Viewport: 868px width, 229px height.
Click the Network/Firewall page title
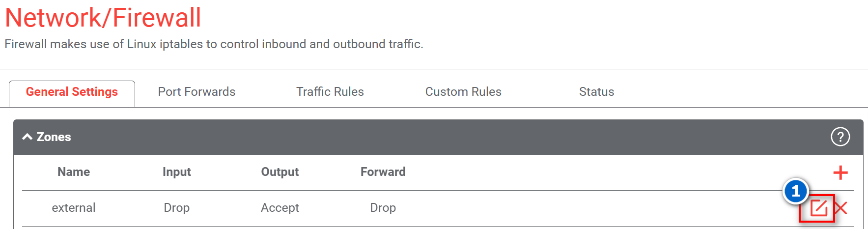(x=103, y=18)
